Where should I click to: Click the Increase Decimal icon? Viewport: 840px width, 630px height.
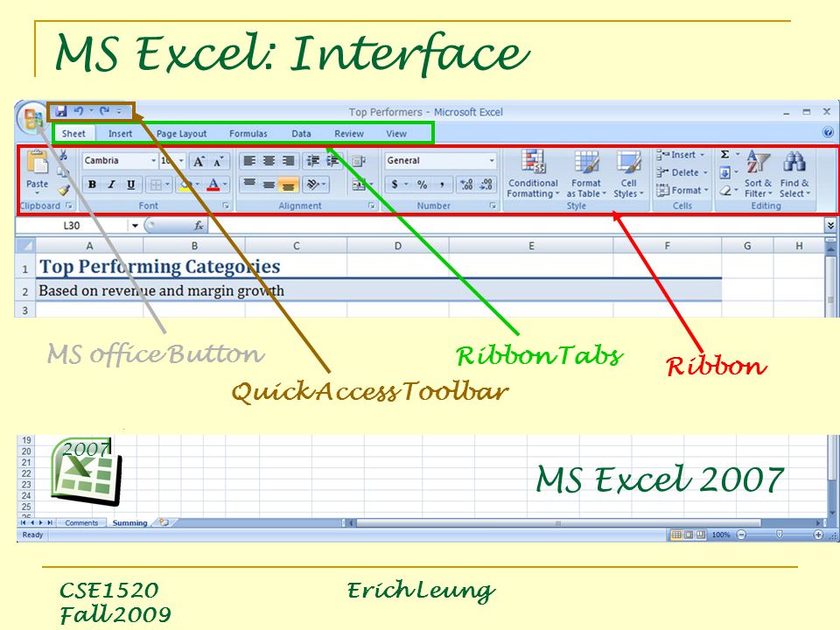click(466, 185)
